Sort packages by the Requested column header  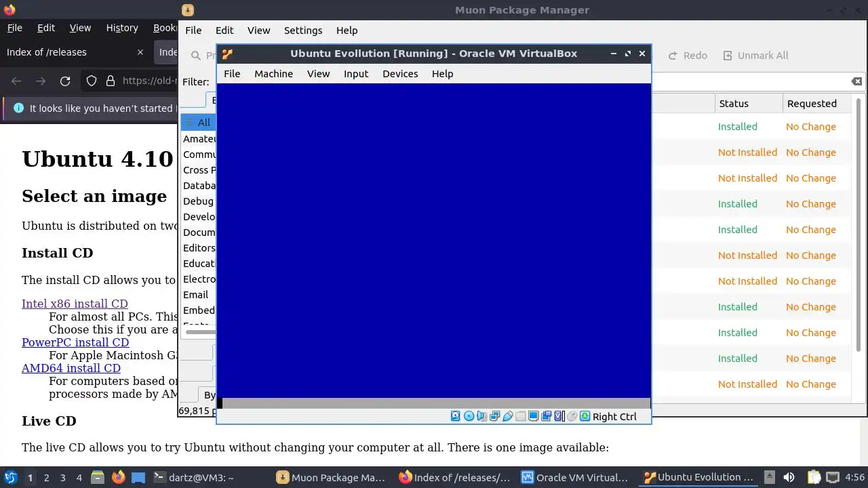pos(816,104)
